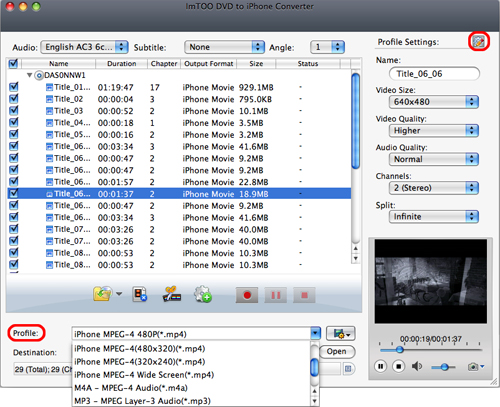Select iPhone MPEG-4 Wide Screen profile
Image resolution: width=500 pixels, height=407 pixels.
(x=191, y=375)
